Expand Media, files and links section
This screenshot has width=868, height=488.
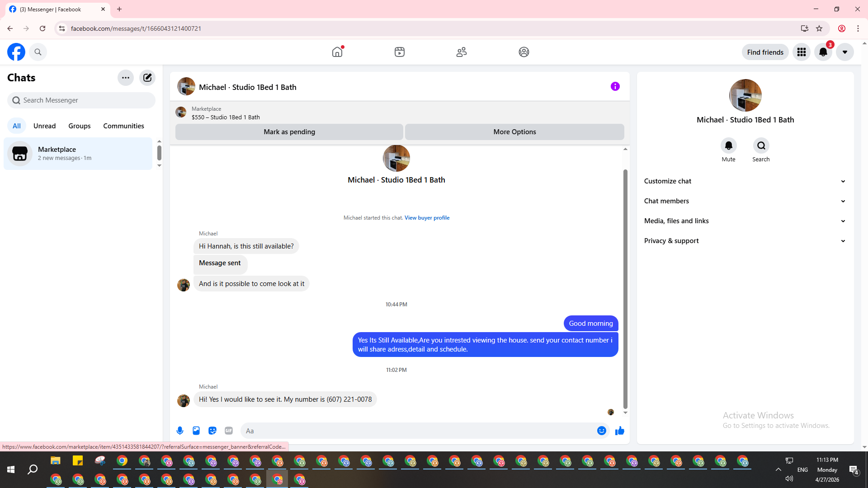coord(745,221)
